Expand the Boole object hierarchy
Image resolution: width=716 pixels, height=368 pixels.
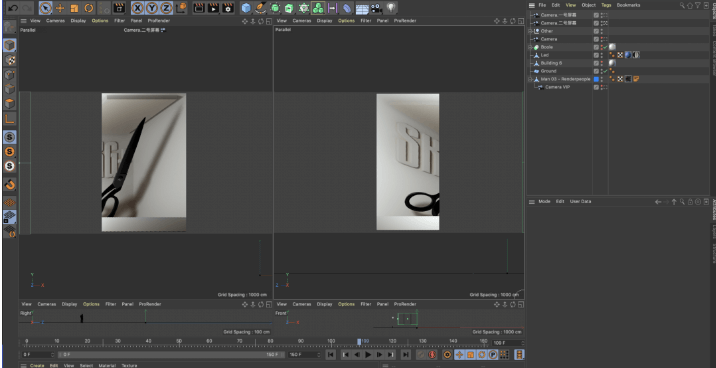531,47
